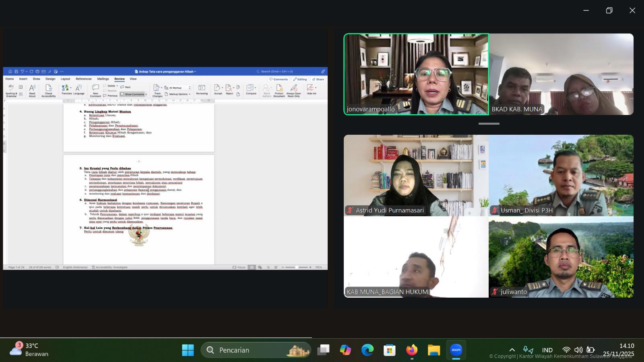Adjust the zoom slider in Word status bar
Image resolution: width=644 pixels, height=362 pixels.
click(x=297, y=267)
